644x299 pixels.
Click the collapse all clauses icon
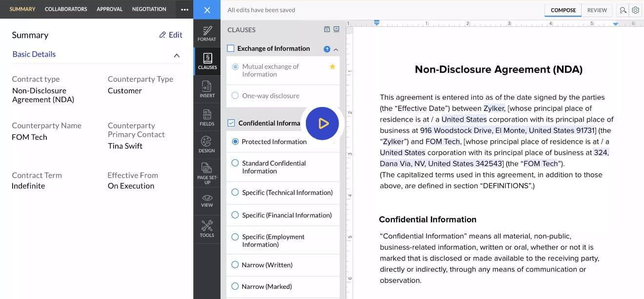pyautogui.click(x=336, y=29)
